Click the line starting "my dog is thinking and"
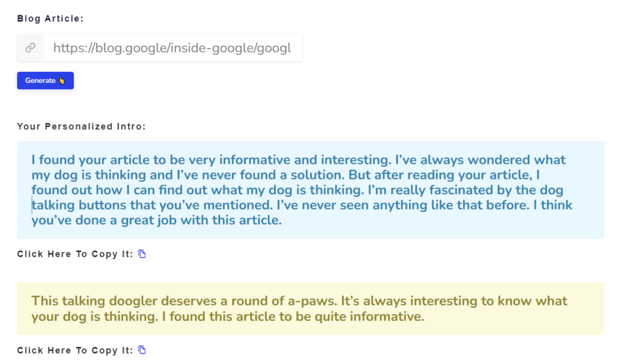Viewport: 624px width, 364px height. (285, 175)
